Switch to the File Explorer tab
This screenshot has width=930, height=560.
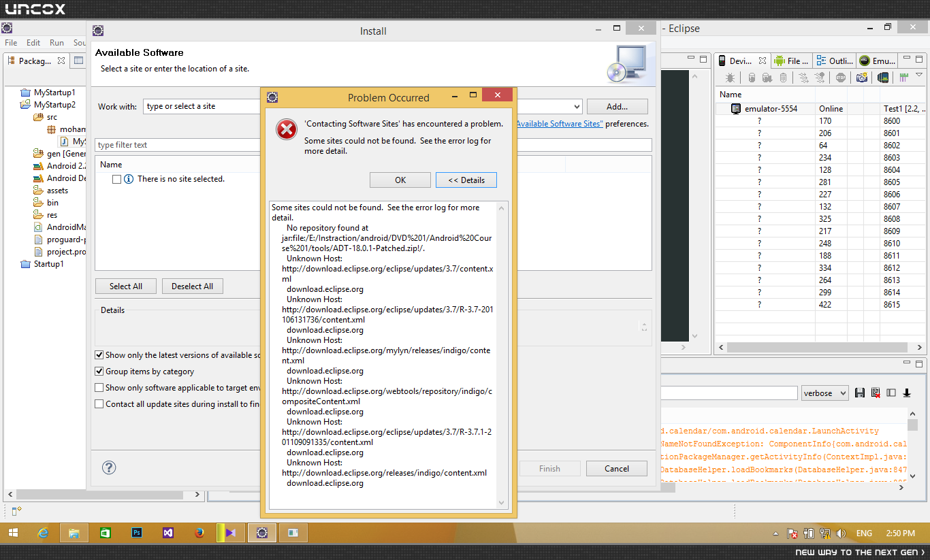(x=792, y=61)
